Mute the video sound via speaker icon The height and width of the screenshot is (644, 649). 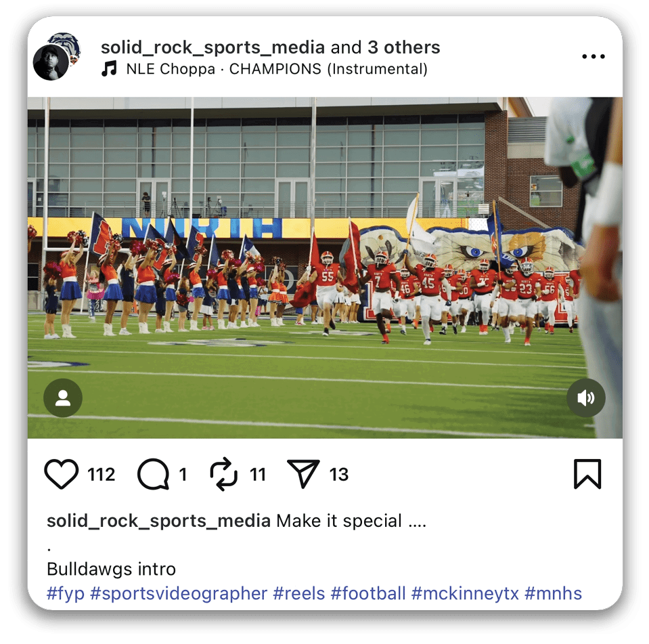pyautogui.click(x=585, y=398)
